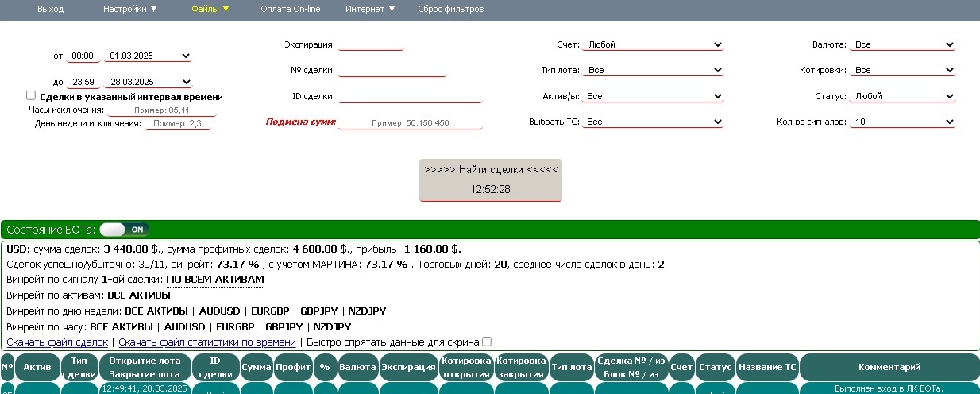Open the Валюта dropdown
Screen dimensions: 980x394
pos(902,44)
